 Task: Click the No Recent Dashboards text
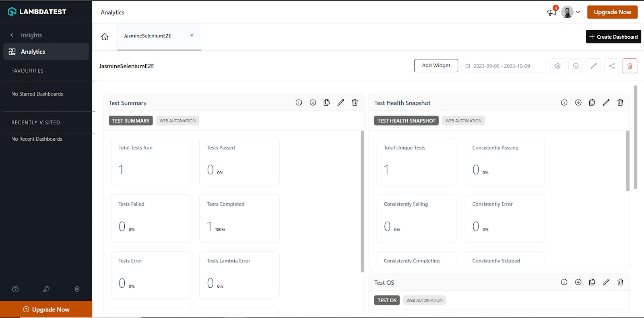click(x=37, y=139)
